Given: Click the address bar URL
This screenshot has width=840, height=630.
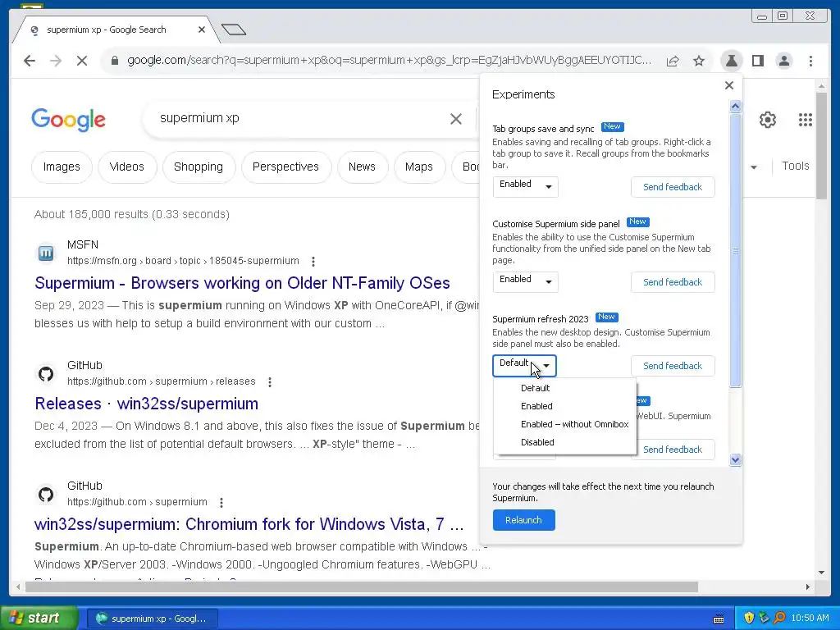Looking at the screenshot, I should coord(390,61).
